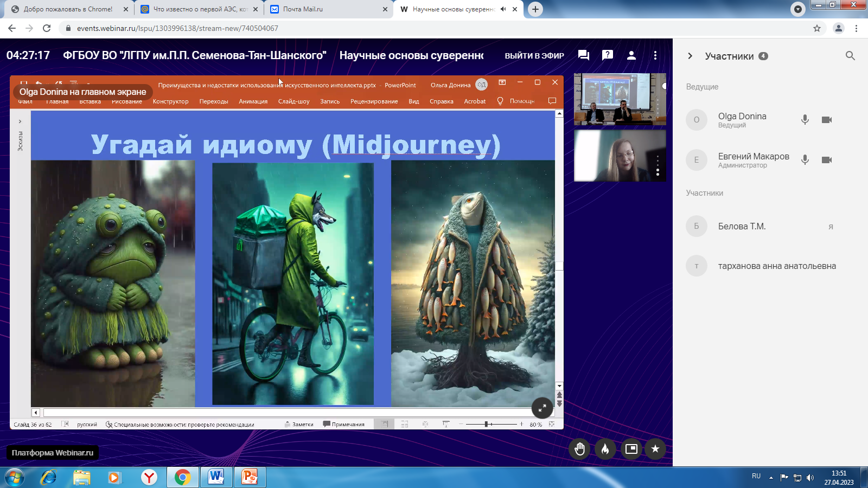Click the participants person icon in header

coord(631,55)
